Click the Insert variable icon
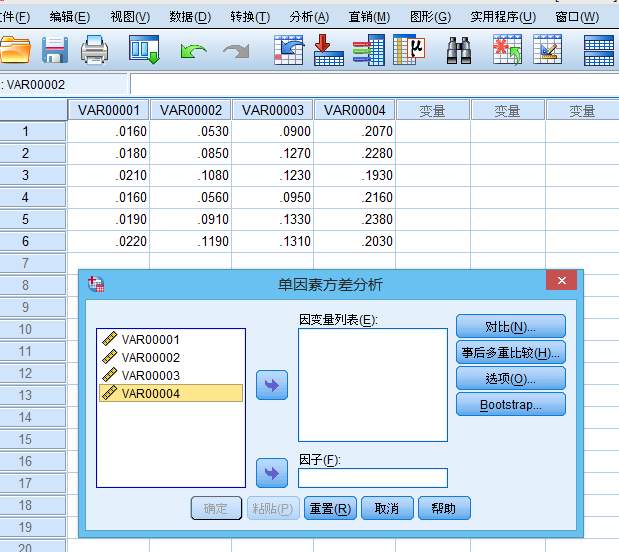This screenshot has width=619, height=552. [x=548, y=50]
